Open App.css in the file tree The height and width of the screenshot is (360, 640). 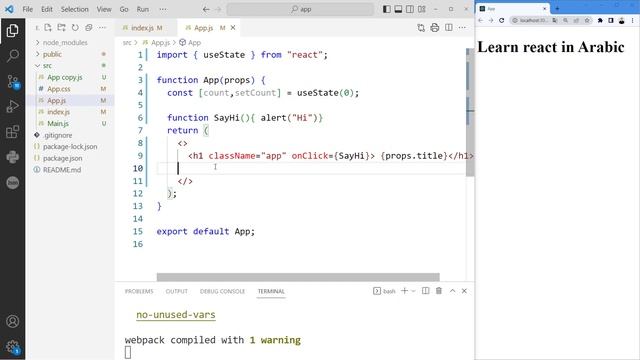[x=59, y=89]
